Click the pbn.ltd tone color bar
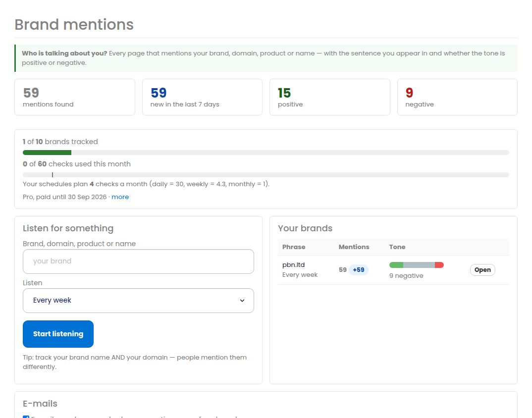The image size is (532, 418). click(416, 265)
